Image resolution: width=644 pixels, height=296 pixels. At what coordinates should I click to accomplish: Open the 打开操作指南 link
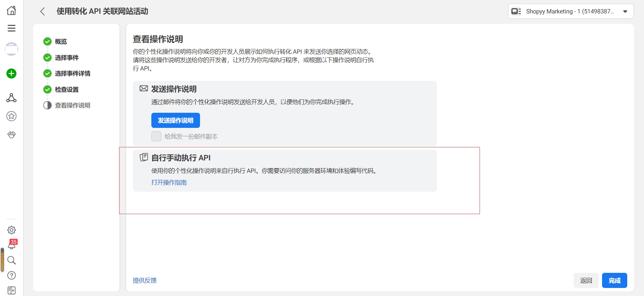pyautogui.click(x=169, y=183)
